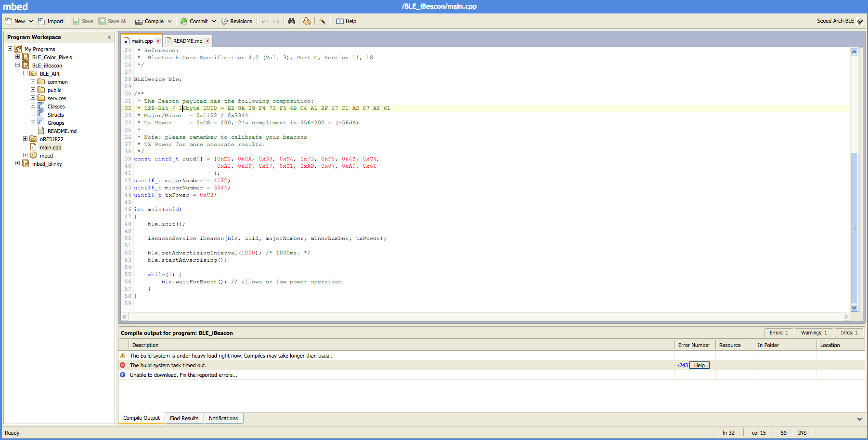The width and height of the screenshot is (868, 440).
Task: Collapse the Program Workspace panel
Action: point(109,37)
